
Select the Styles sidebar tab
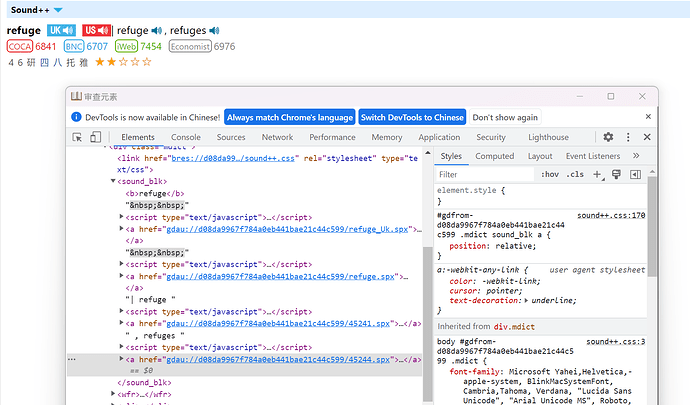451,156
